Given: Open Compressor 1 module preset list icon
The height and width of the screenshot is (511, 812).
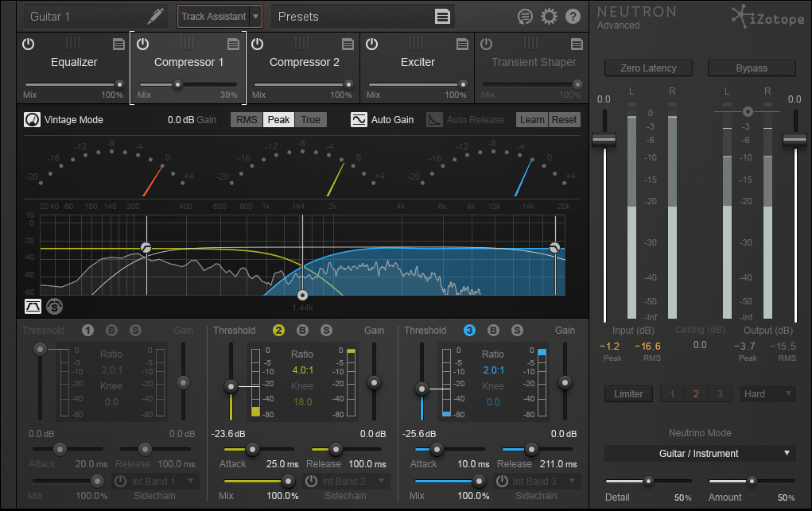Looking at the screenshot, I should tap(233, 44).
